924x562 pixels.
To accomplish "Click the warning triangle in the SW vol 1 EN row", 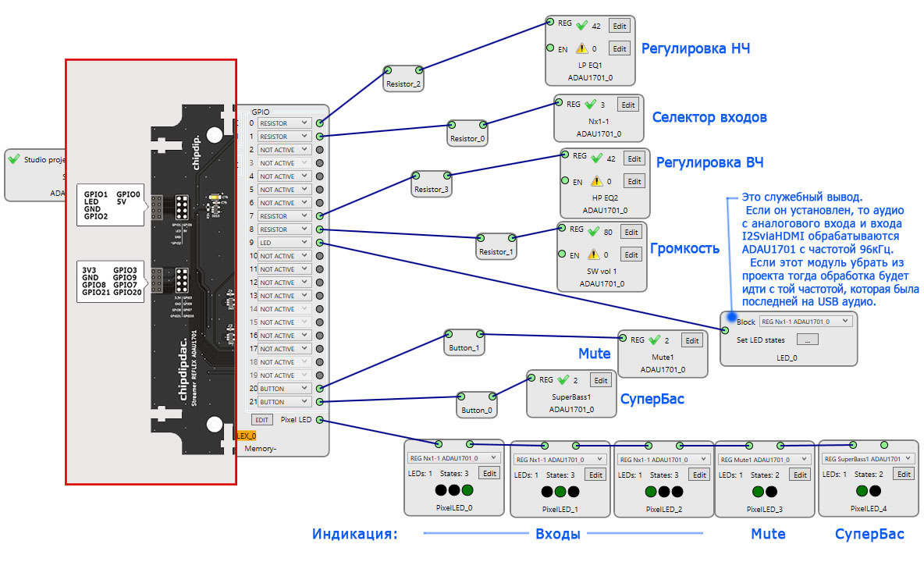I will pyautogui.click(x=595, y=255).
